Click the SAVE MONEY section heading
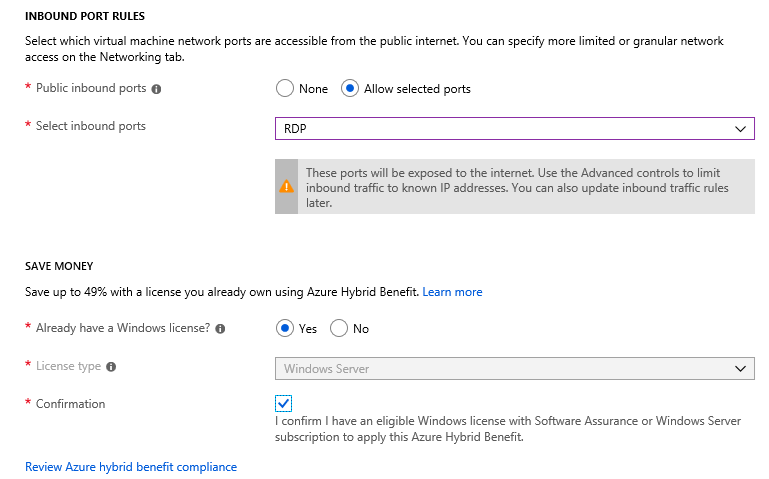Screen dimensions: 769x479 [59, 266]
